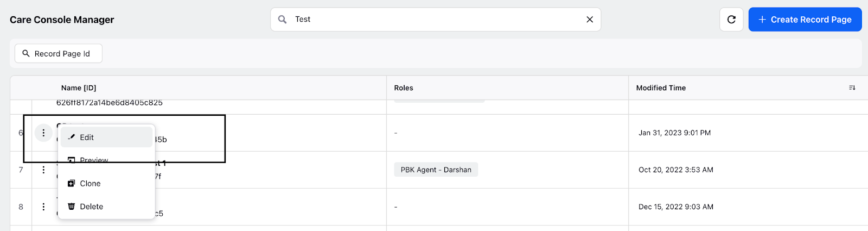
Task: Click the PBK Agent - Darshan role tag
Action: coord(436,170)
